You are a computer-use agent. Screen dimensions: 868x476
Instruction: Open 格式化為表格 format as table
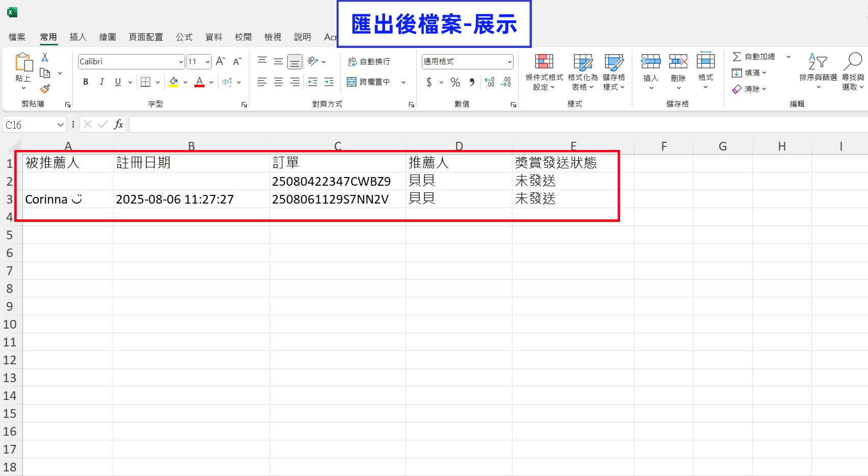pyautogui.click(x=582, y=72)
